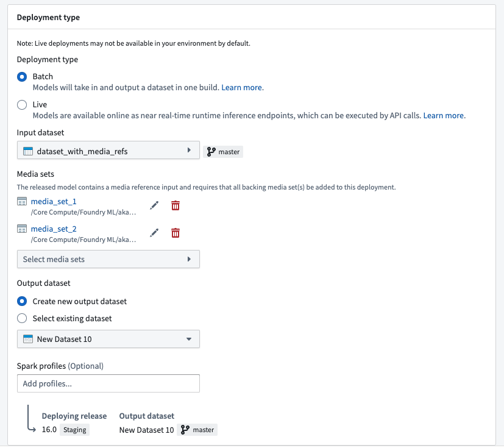Open Learn more link for Batch

tap(241, 87)
